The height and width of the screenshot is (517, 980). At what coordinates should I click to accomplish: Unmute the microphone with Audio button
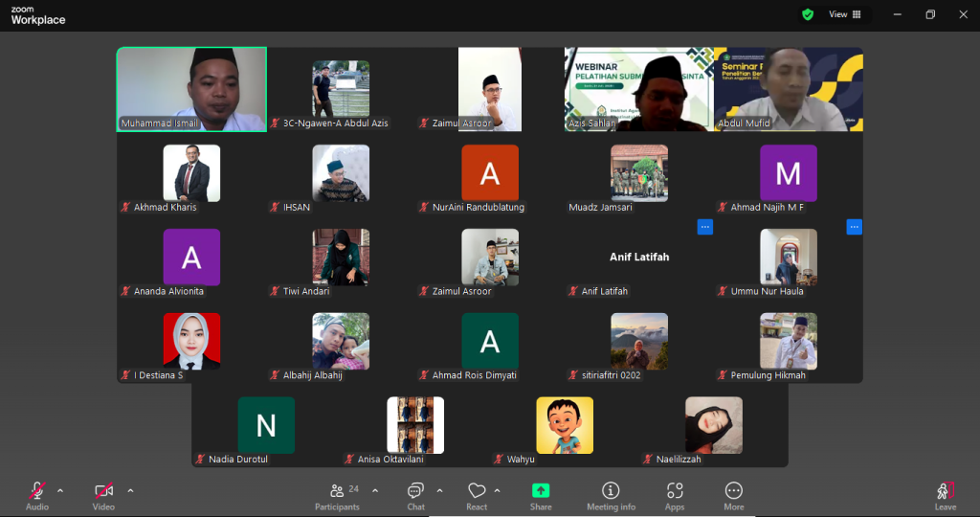(x=37, y=494)
